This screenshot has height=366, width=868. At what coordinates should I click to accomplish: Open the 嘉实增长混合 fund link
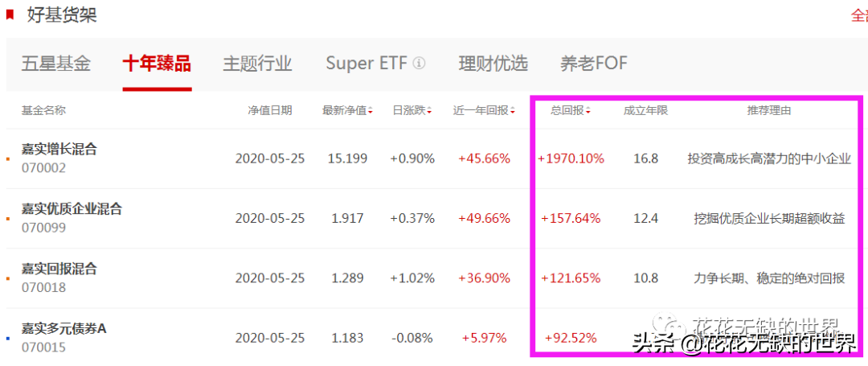pos(59,149)
